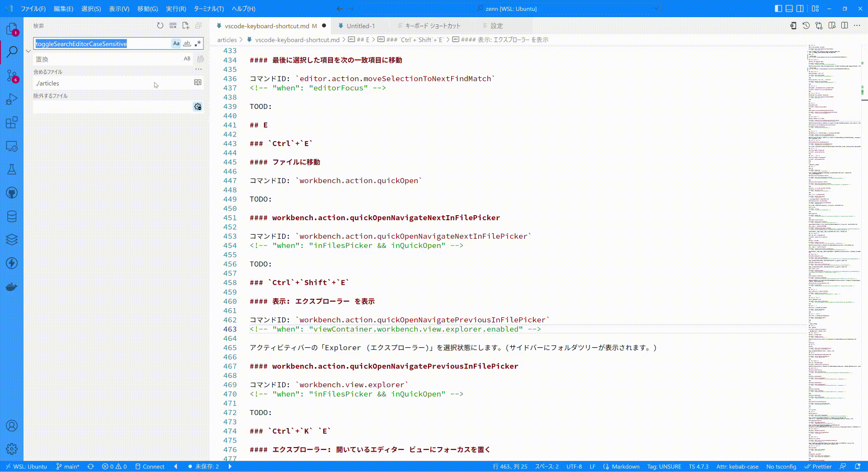Open timeline history icon in editor toolbar
The image size is (868, 472).
tap(806, 26)
